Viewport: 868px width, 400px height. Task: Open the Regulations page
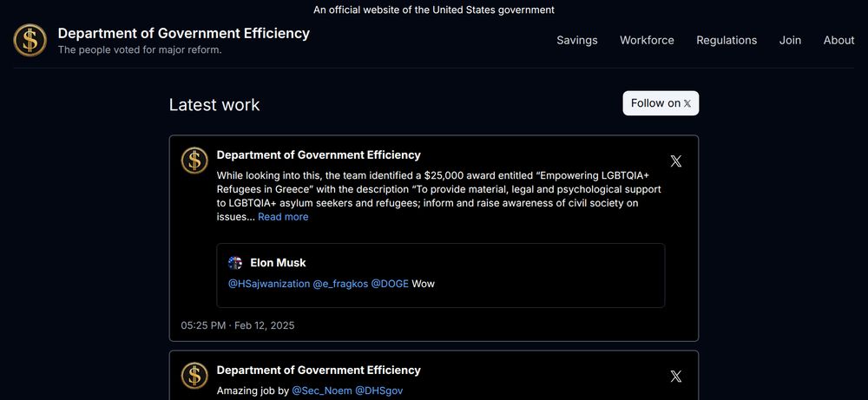(727, 41)
